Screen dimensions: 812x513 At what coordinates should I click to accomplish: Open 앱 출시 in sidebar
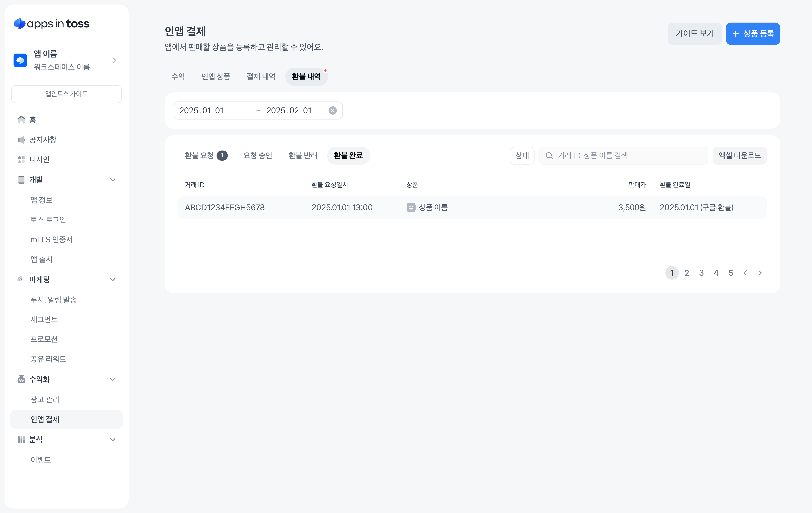pyautogui.click(x=41, y=259)
